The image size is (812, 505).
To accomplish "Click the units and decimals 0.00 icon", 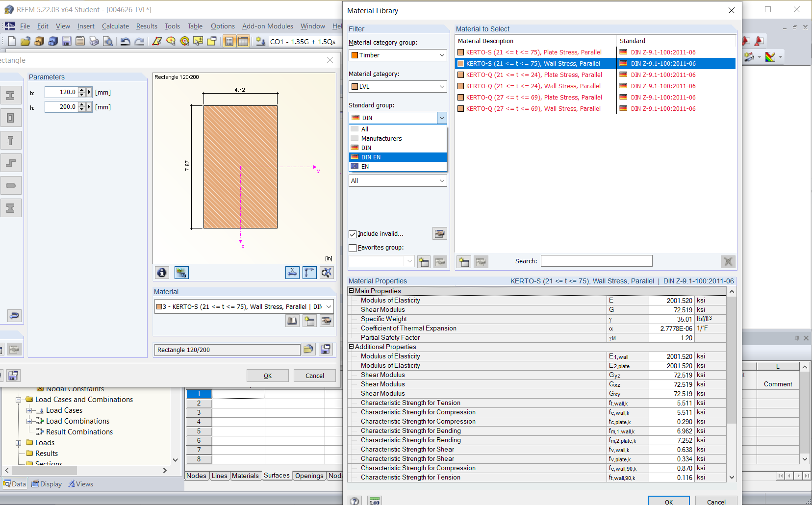I will click(x=375, y=501).
